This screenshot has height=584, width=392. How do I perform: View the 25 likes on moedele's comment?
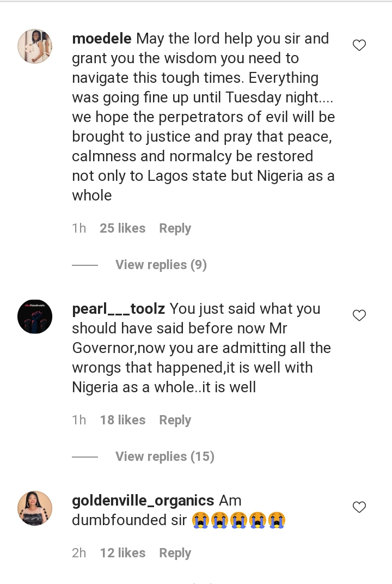(x=122, y=228)
